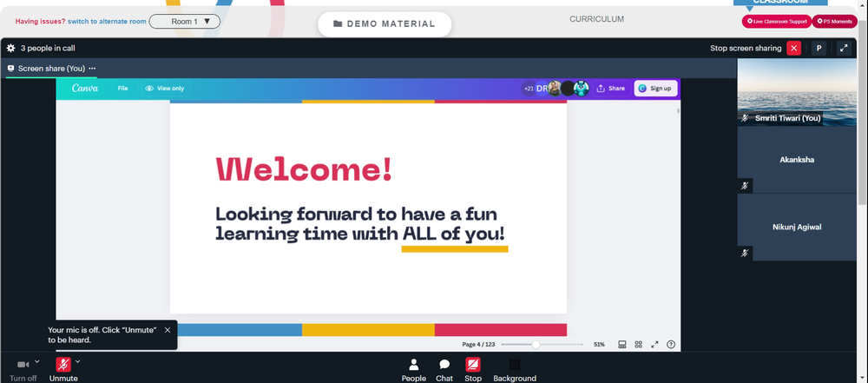Viewport: 868px width, 383px height.
Task: Open the People panel
Action: [413, 370]
